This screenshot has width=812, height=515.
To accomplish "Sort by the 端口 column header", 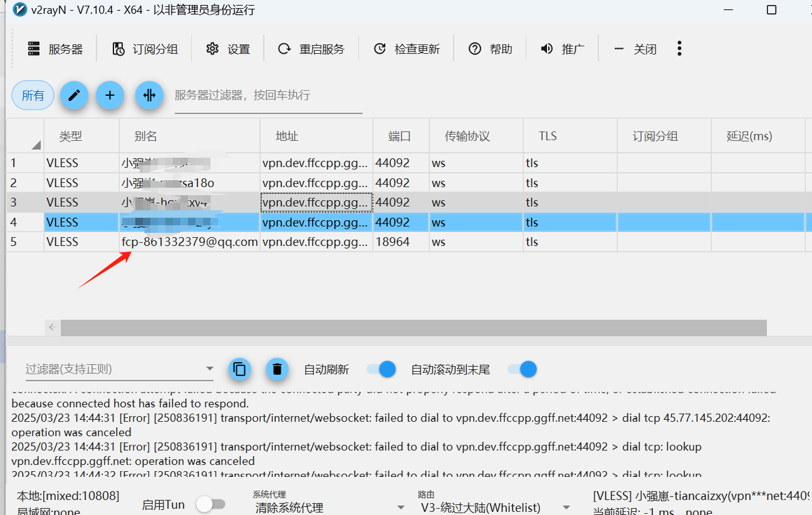I will [401, 136].
